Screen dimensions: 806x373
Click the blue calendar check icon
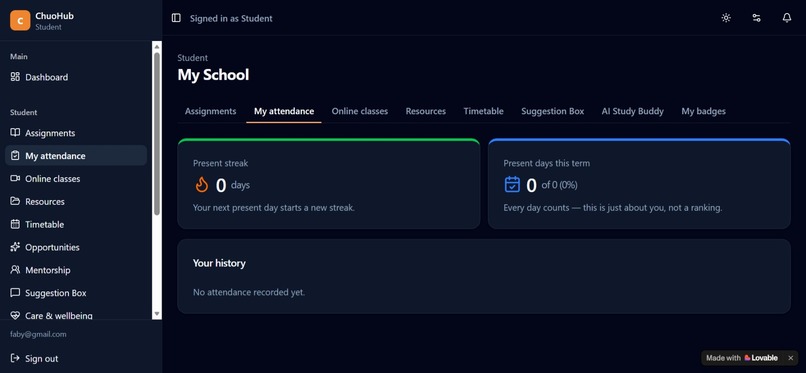point(512,184)
